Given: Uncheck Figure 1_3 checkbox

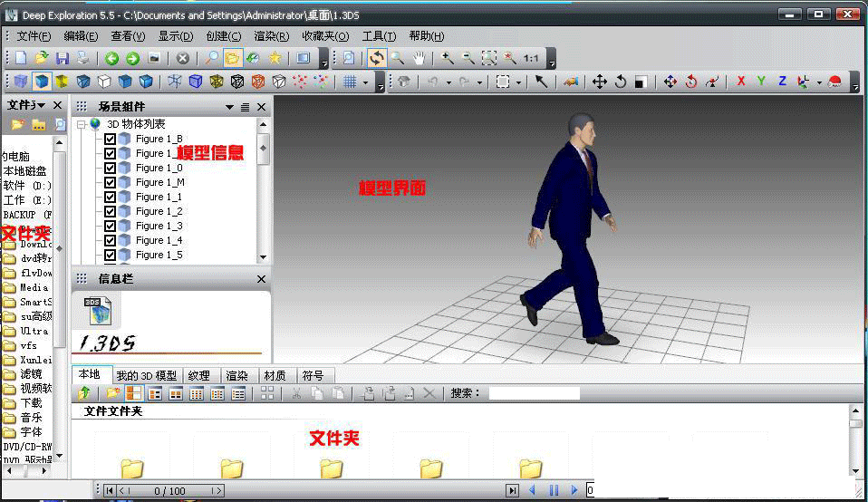Looking at the screenshot, I should (x=110, y=226).
